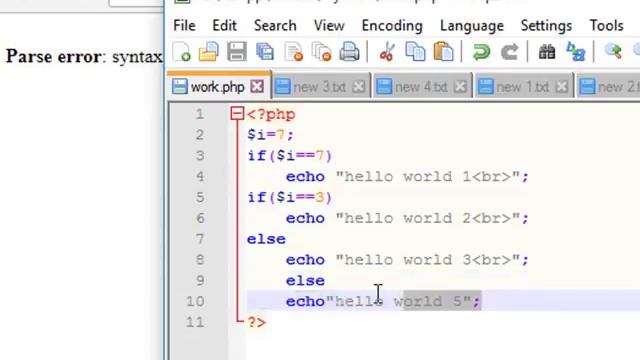Screen dimensions: 640x360
Task: Click the Open file folder icon
Action: tap(209, 52)
